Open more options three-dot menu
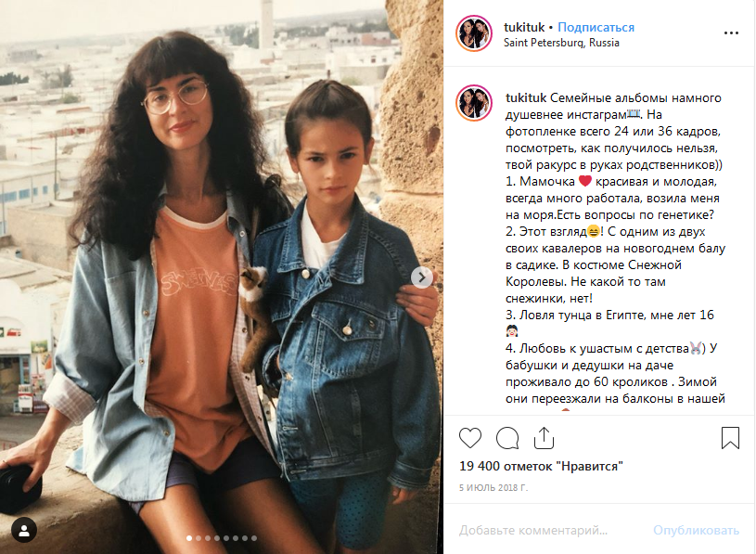 [x=731, y=32]
